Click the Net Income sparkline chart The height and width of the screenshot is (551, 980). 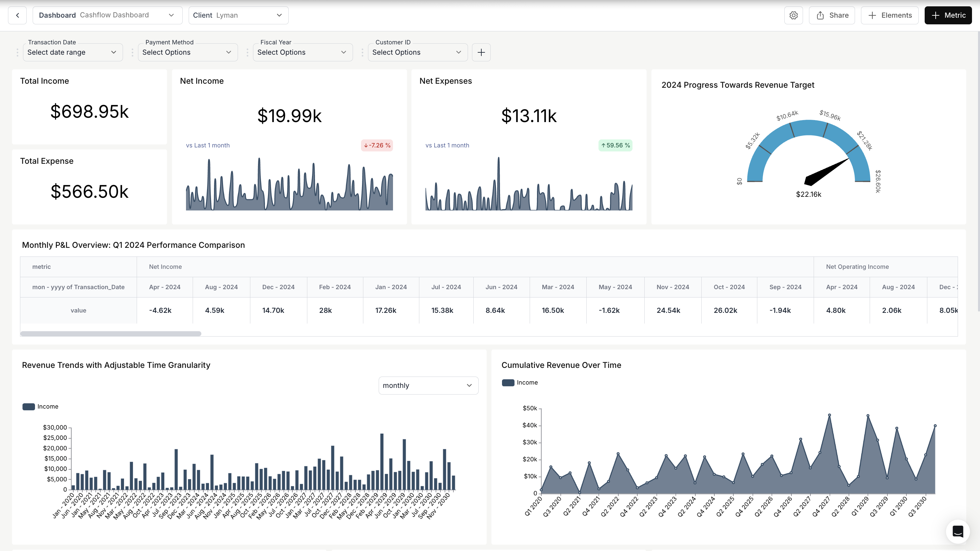click(x=290, y=183)
